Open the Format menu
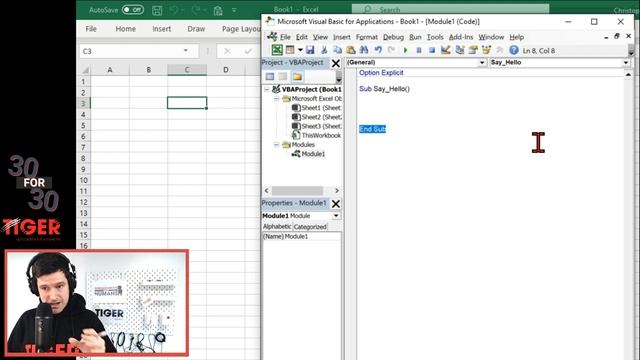Viewport: 640px width, 360px height. (x=367, y=37)
